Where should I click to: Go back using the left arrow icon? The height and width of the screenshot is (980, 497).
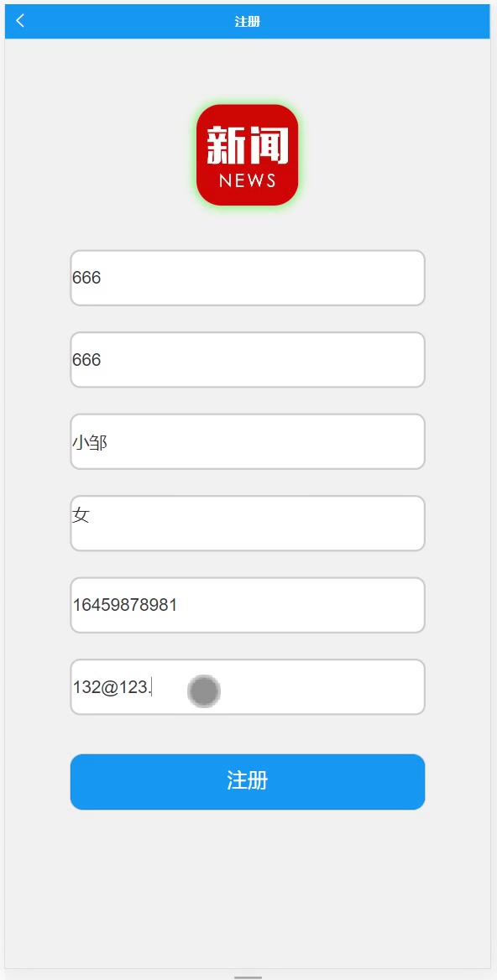[20, 21]
